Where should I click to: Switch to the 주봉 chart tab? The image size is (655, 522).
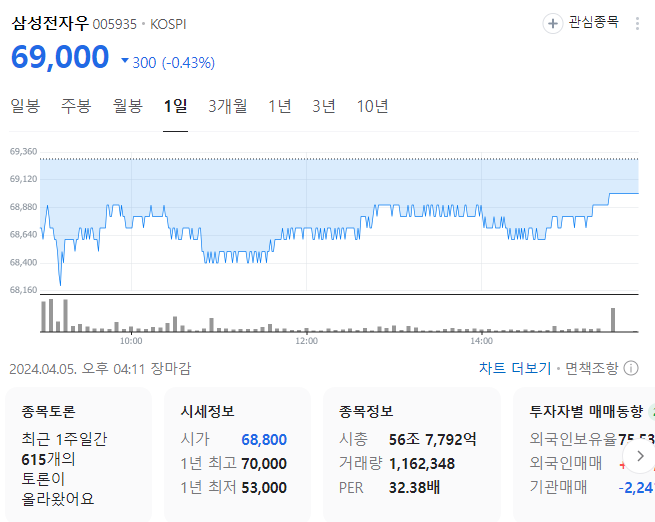(76, 106)
